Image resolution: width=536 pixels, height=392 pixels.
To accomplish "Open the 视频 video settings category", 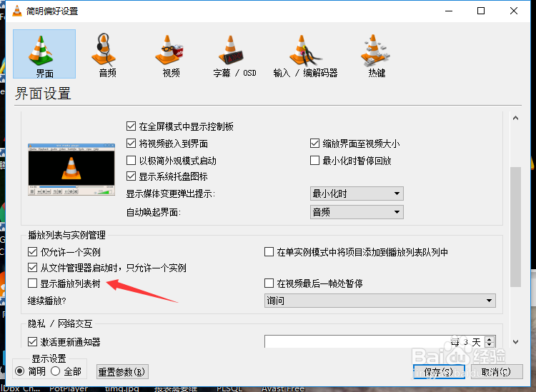I will pyautogui.click(x=171, y=55).
